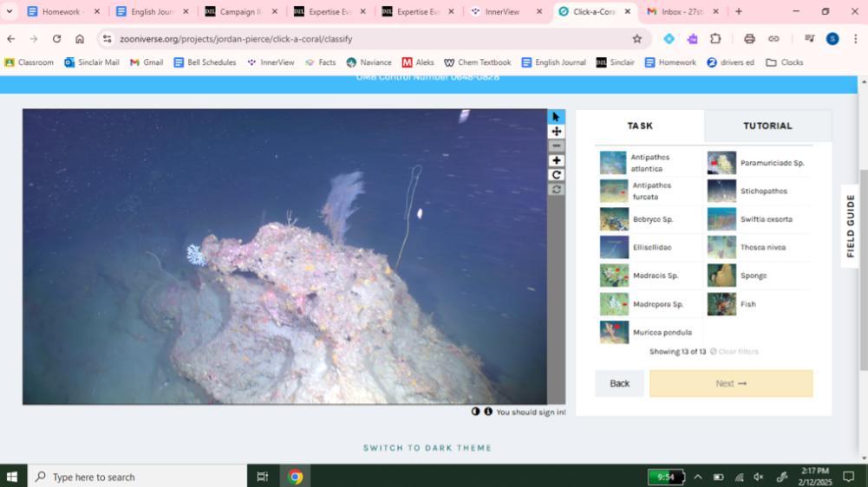Viewport: 868px width, 487px height.
Task: Open the Extensions puzzle icon
Action: pyautogui.click(x=715, y=39)
